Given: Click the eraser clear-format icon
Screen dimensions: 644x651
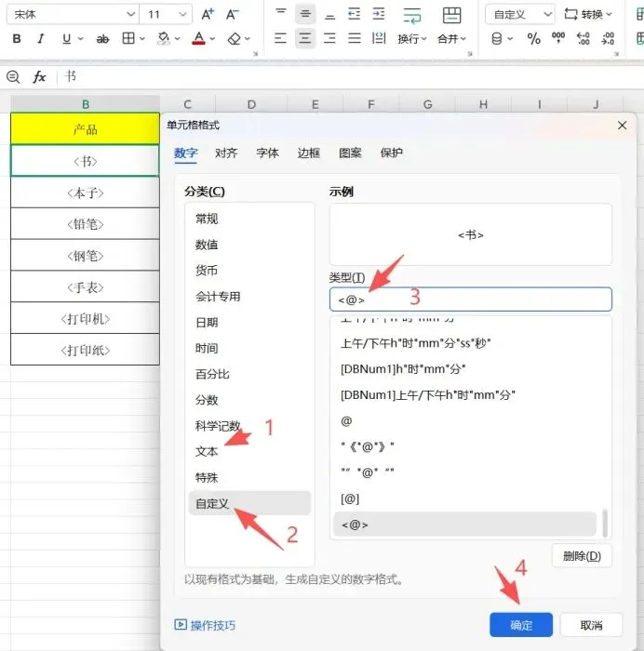Looking at the screenshot, I should tap(235, 39).
